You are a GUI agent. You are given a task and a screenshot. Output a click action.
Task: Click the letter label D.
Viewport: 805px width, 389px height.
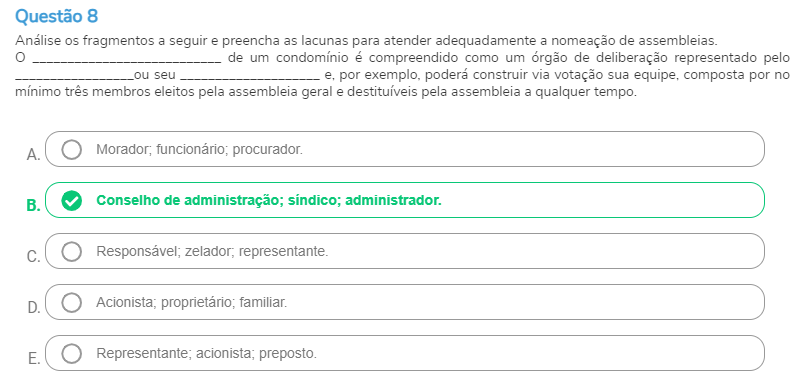pos(33,307)
